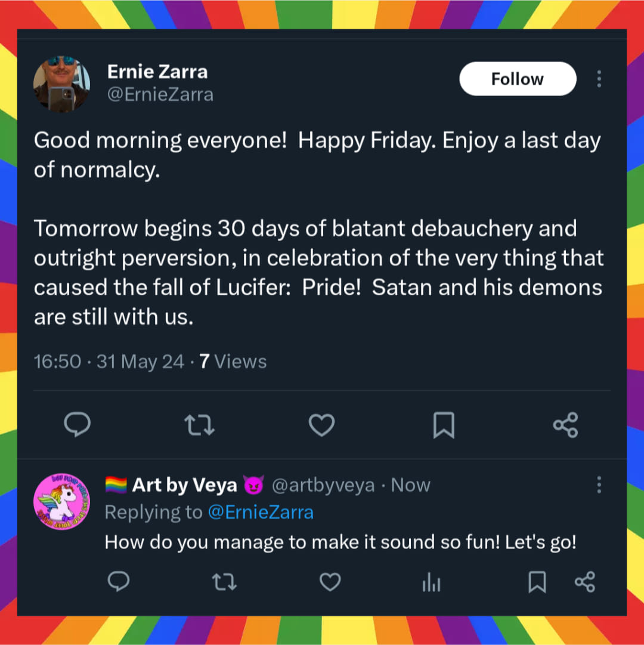Open the more options menu on Ernie's tweet

[599, 78]
